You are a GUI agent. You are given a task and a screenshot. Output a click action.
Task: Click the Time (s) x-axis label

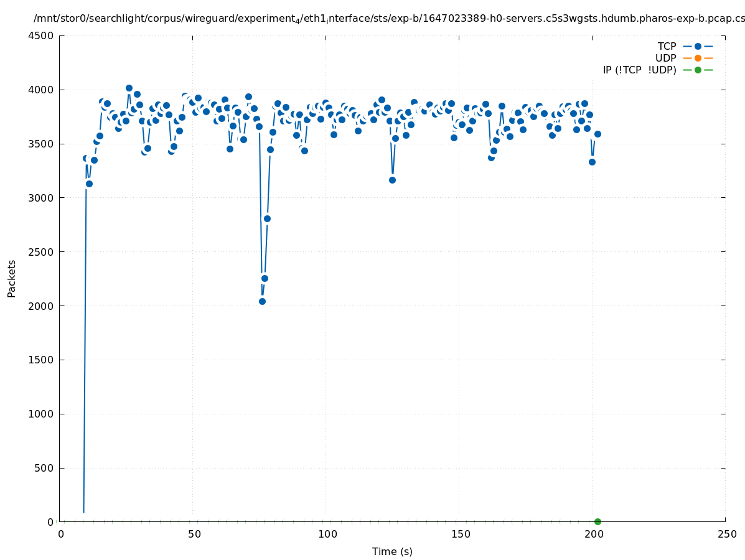tap(392, 551)
